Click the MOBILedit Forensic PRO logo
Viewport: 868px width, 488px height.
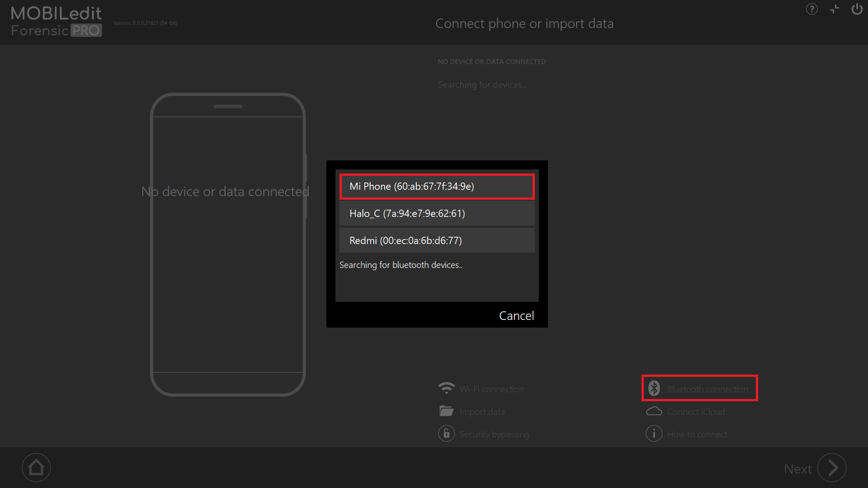(x=56, y=21)
